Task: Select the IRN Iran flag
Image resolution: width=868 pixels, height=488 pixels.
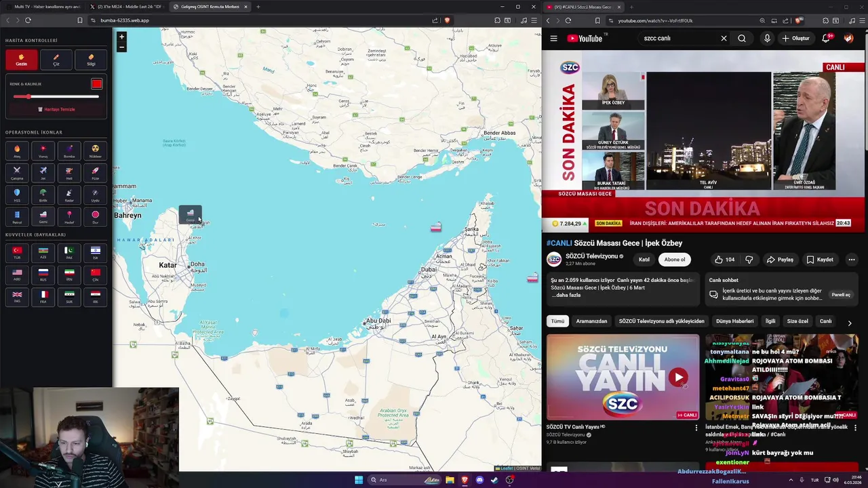Action: pyautogui.click(x=69, y=275)
